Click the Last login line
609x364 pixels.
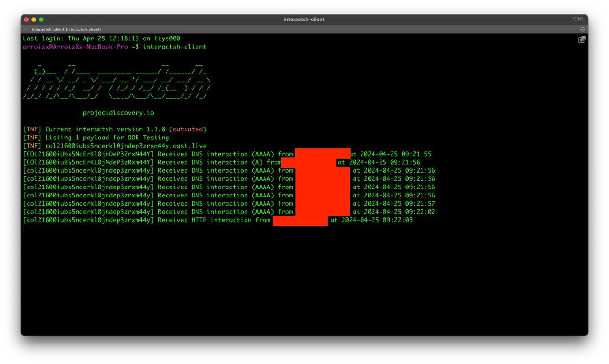pos(101,39)
